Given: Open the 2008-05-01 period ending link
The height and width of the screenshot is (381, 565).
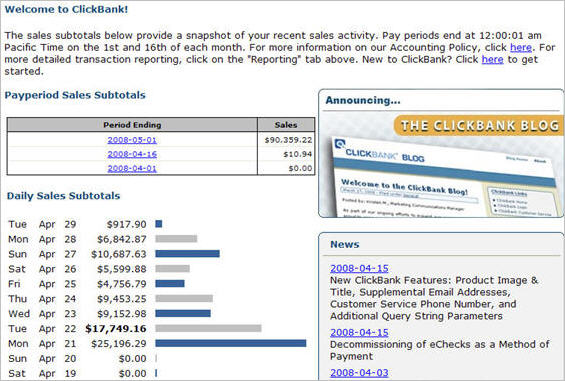Looking at the screenshot, I should [x=132, y=140].
